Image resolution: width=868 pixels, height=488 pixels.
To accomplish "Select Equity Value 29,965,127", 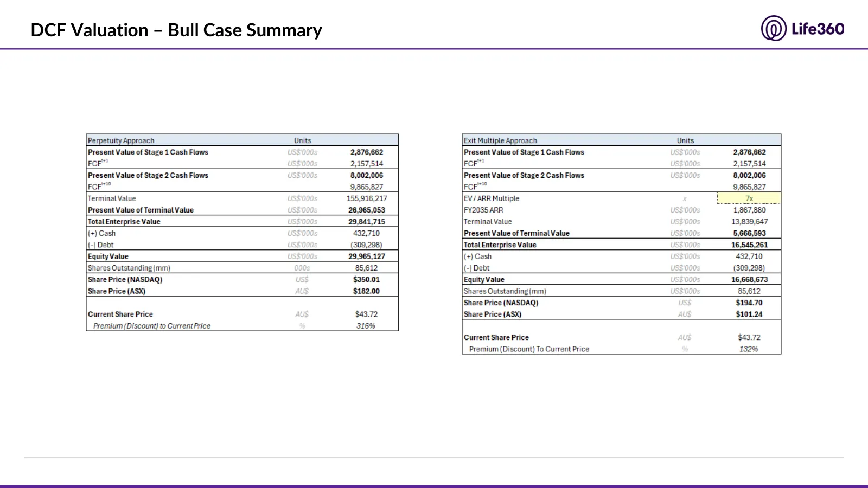I will pos(367,256).
